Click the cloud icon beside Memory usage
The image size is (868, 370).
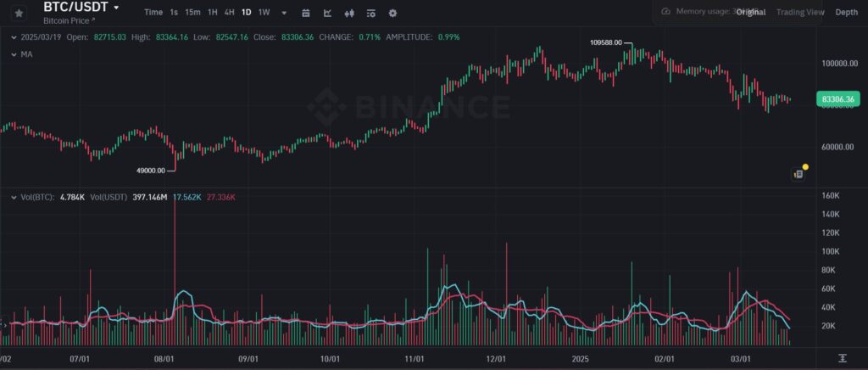click(665, 12)
